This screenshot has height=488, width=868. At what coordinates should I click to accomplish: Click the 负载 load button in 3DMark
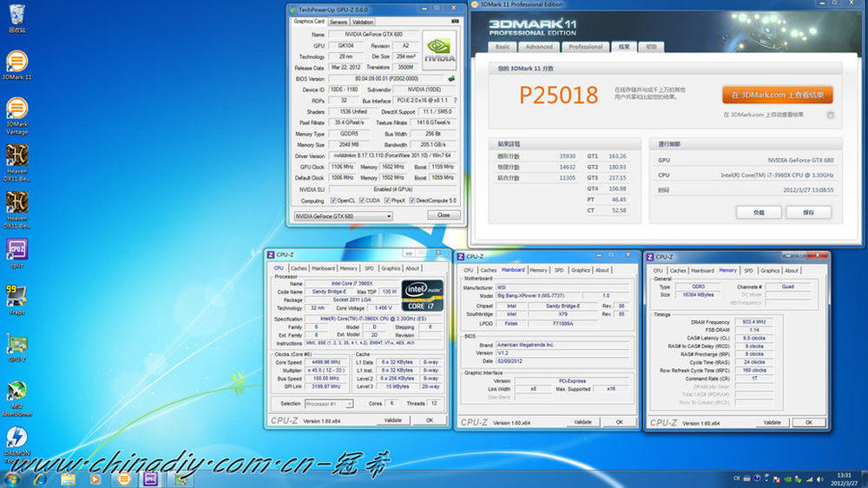point(759,212)
